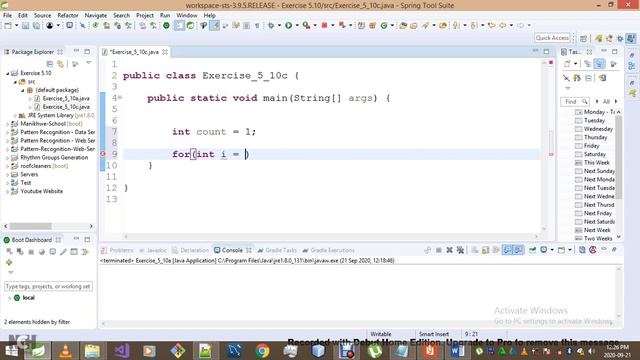Click the green Boot Dashboard toolbar icon

click(x=166, y=26)
